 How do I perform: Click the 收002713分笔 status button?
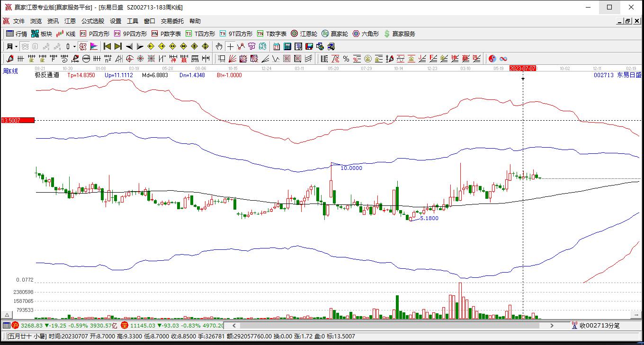point(595,326)
